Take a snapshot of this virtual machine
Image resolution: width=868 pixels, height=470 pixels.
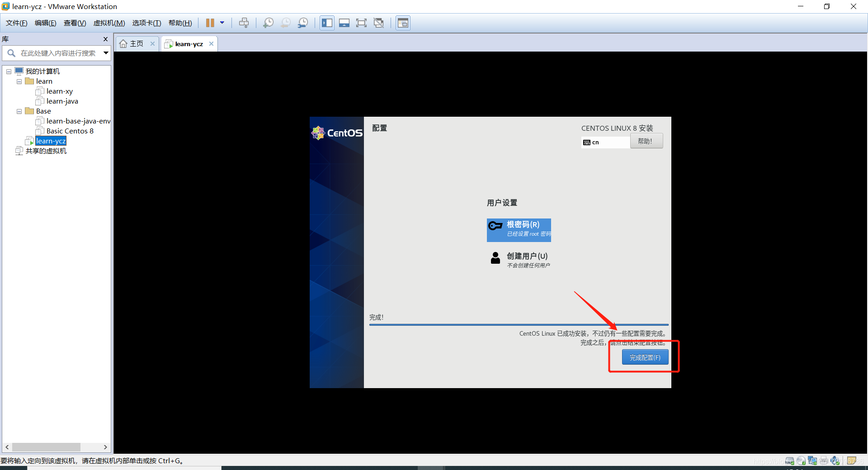(269, 23)
